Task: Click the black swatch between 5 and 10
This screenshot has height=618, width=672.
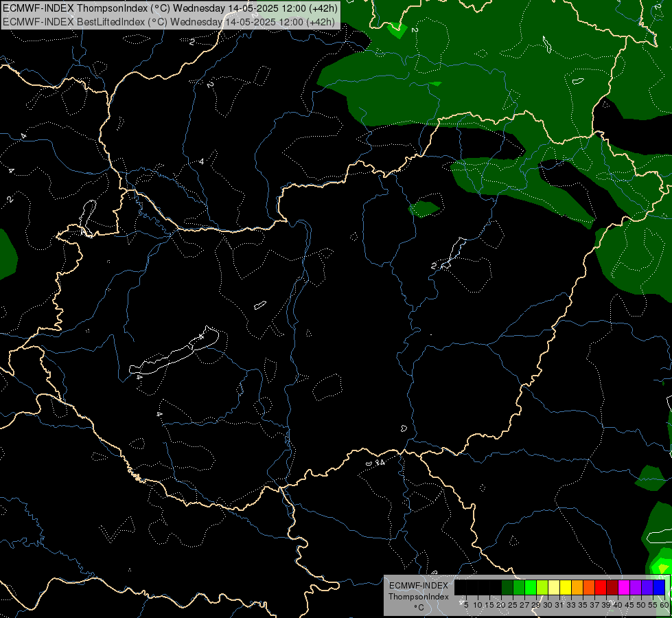Action: tap(472, 587)
